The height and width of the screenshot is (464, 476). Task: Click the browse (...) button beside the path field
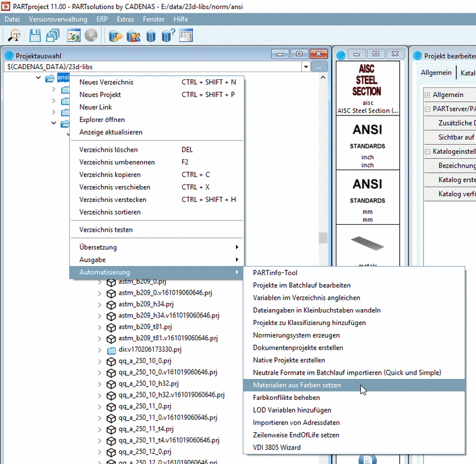[x=319, y=67]
